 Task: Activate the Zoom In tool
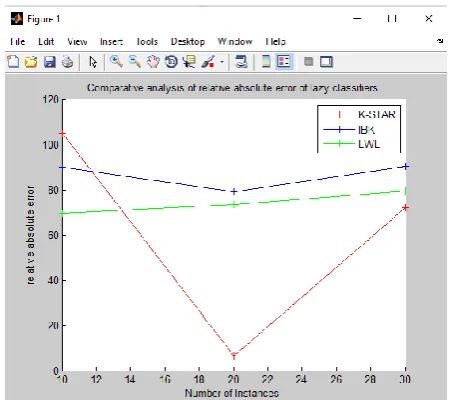pyautogui.click(x=116, y=62)
